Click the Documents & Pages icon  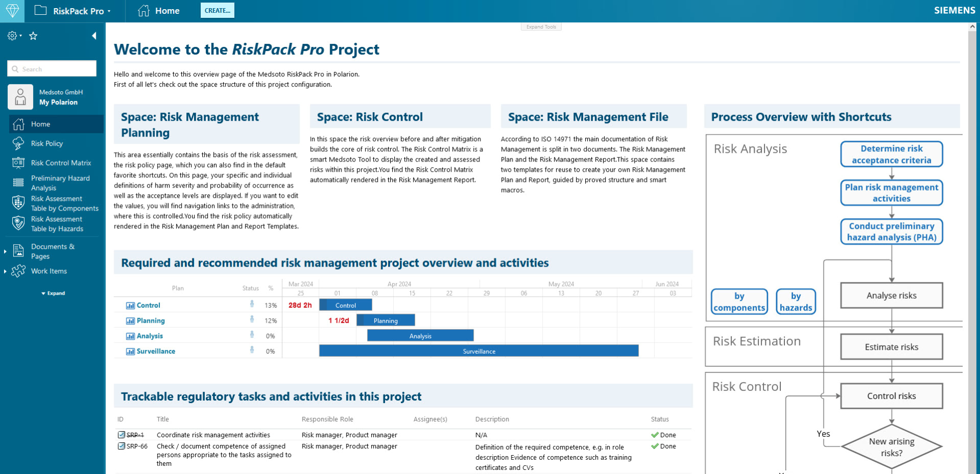pos(18,251)
